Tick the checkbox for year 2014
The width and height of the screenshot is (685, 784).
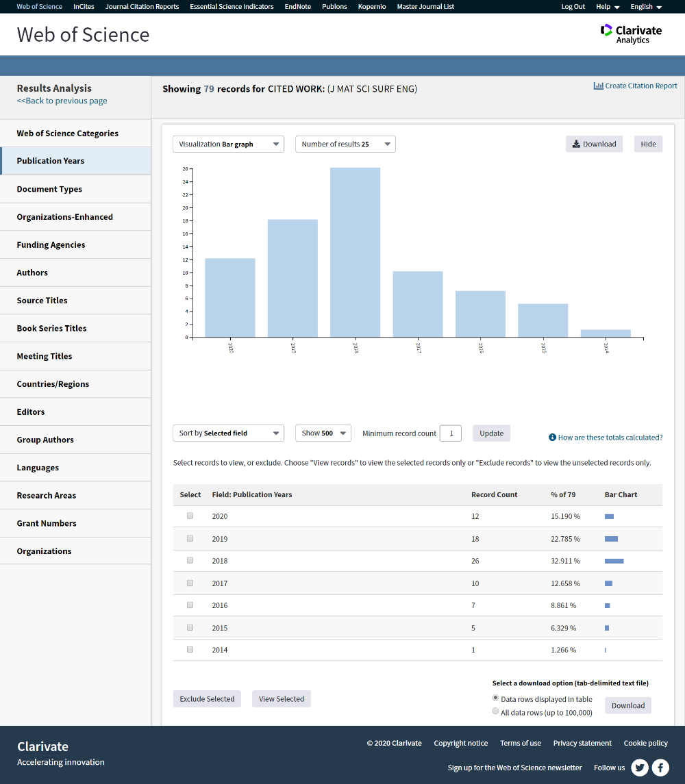click(x=190, y=650)
